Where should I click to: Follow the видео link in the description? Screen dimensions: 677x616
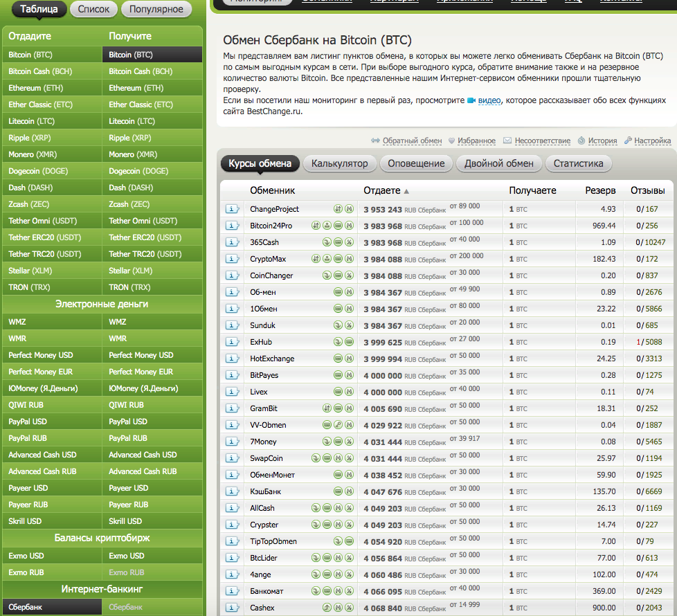pyautogui.click(x=489, y=100)
